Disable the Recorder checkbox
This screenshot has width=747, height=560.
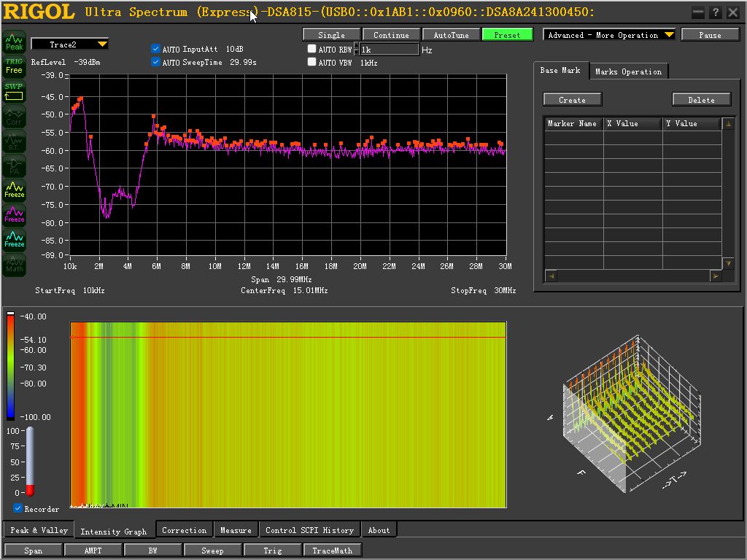tap(18, 508)
